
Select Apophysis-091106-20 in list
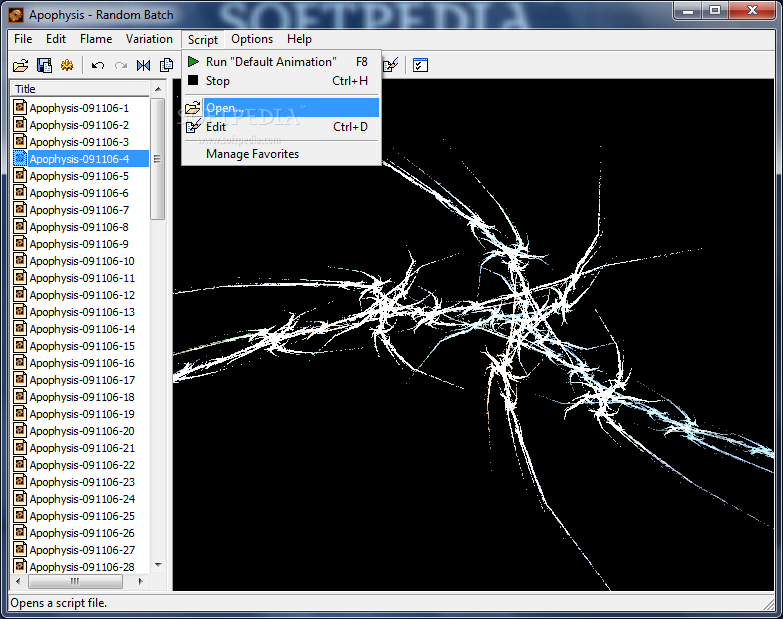point(82,431)
